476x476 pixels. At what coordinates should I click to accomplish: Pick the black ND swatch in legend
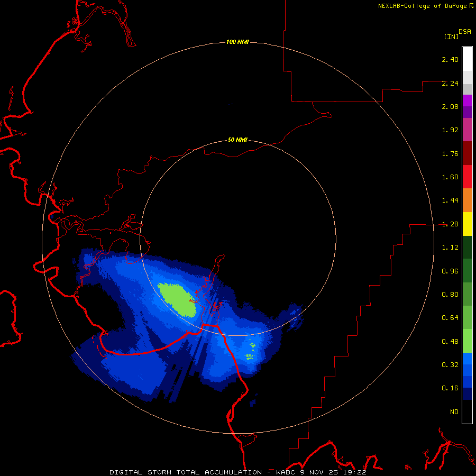click(467, 411)
